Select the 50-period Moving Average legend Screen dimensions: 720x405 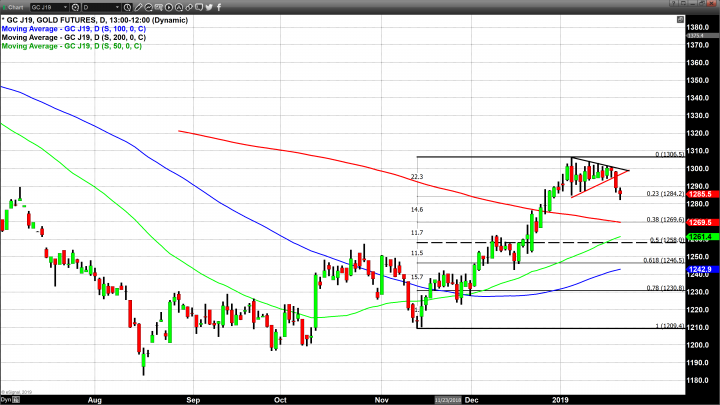[x=72, y=46]
